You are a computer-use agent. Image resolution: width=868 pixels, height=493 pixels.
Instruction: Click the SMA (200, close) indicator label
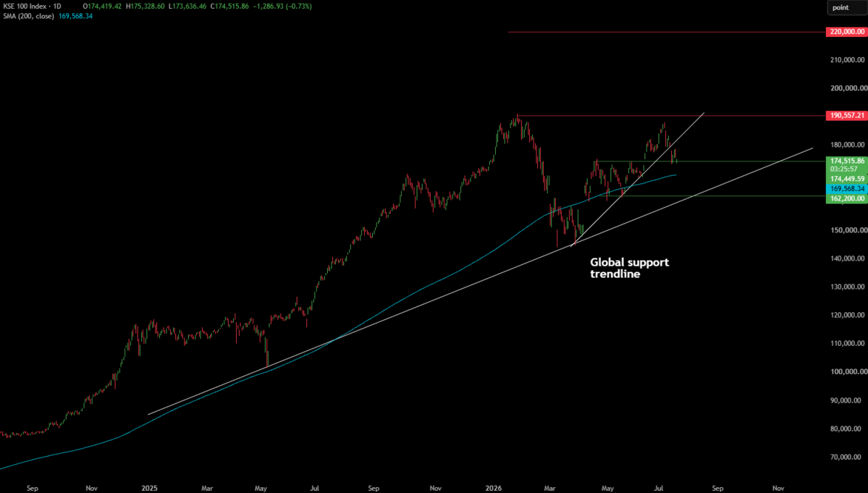[29, 17]
